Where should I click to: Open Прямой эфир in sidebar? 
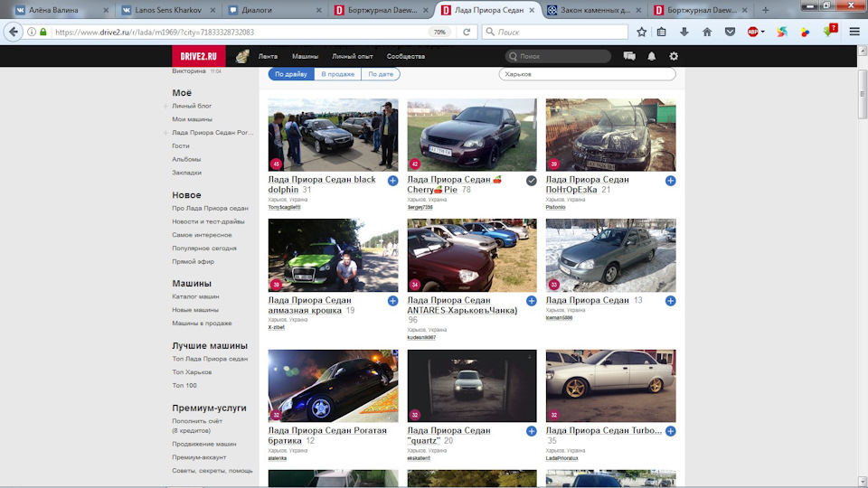click(x=193, y=262)
